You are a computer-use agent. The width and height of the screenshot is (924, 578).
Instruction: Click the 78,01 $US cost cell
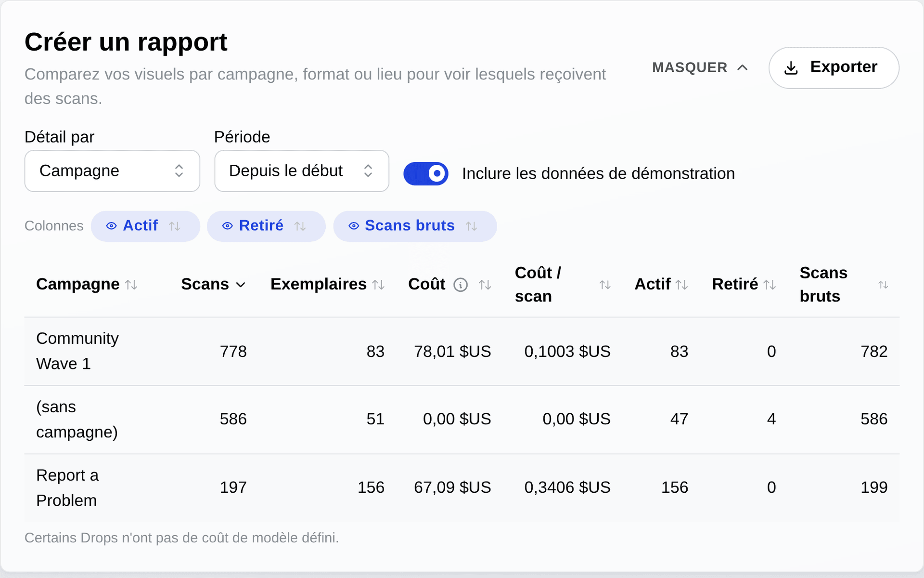pyautogui.click(x=452, y=352)
